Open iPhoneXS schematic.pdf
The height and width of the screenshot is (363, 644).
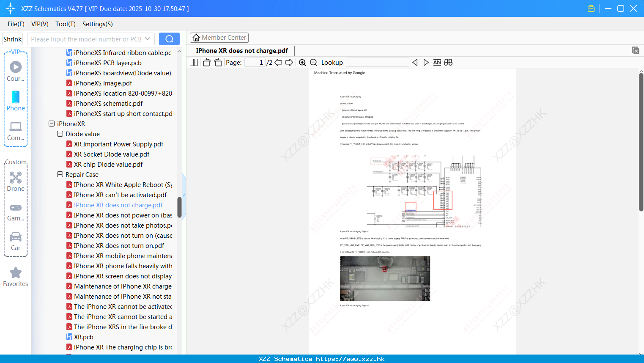click(x=104, y=103)
